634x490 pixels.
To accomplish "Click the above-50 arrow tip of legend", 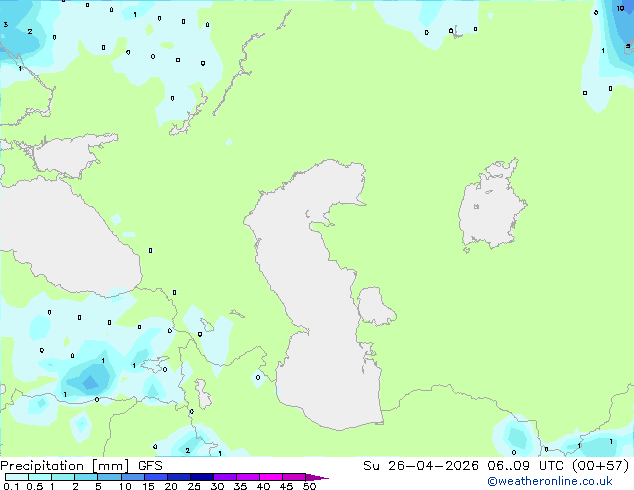I will pos(317,477).
